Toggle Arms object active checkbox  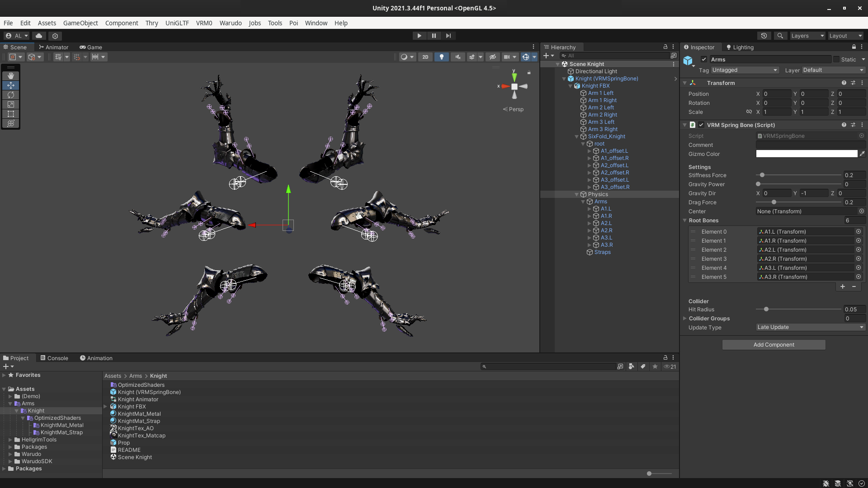click(704, 60)
